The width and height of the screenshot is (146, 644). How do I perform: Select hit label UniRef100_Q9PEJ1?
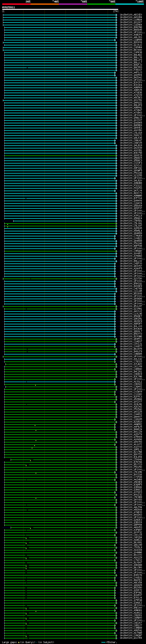coord(131,450)
